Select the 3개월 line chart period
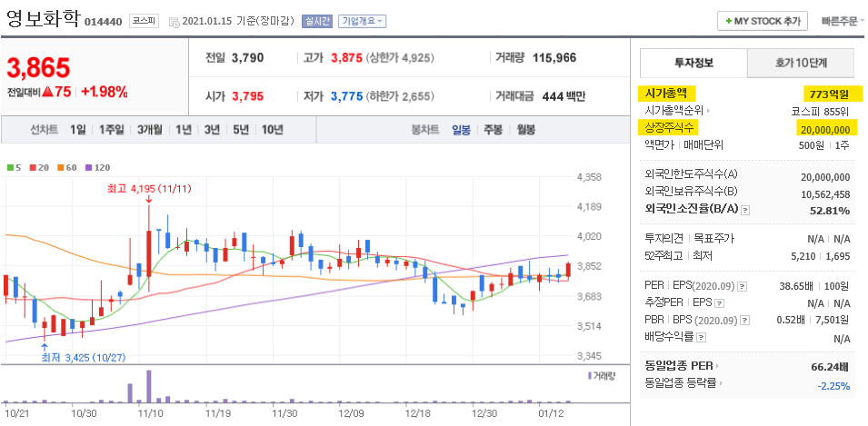The width and height of the screenshot is (868, 426). click(x=149, y=130)
